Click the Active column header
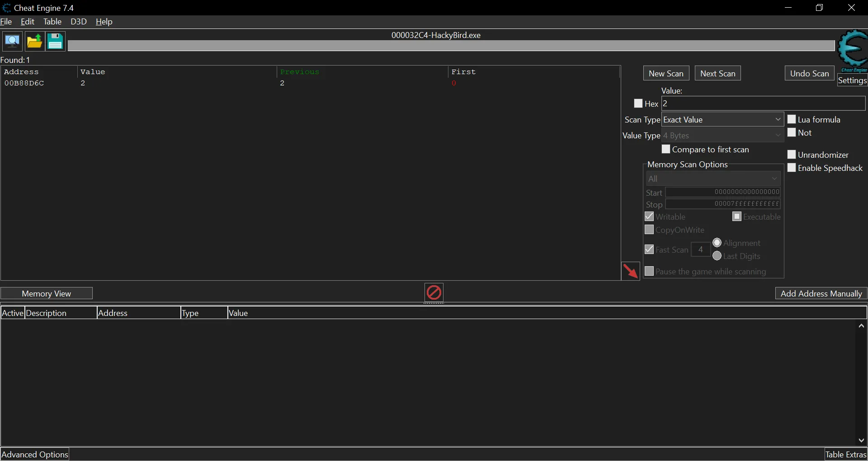 coord(13,313)
